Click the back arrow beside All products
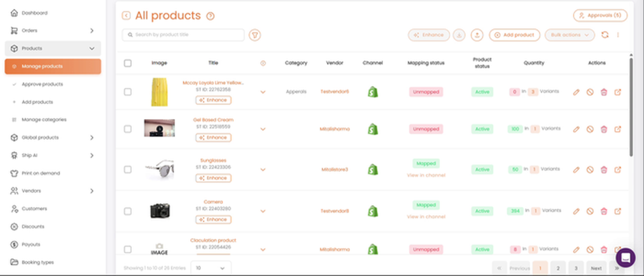644x276 pixels. coord(126,16)
